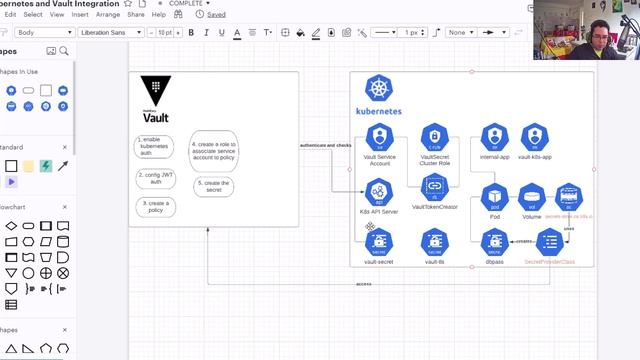This screenshot has height=360, width=640.
Task: Select the table grid flowchart shape
Action: [x=11, y=304]
